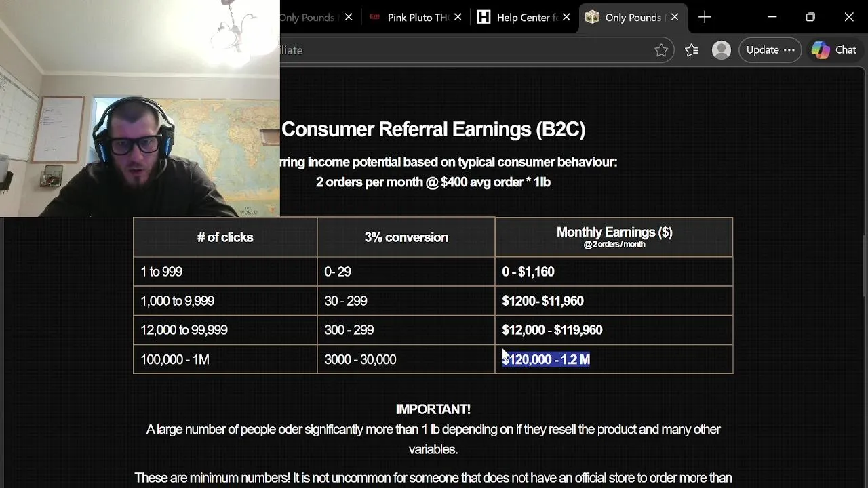Restore down the browser window
Screen dimensions: 868x488
tap(810, 18)
